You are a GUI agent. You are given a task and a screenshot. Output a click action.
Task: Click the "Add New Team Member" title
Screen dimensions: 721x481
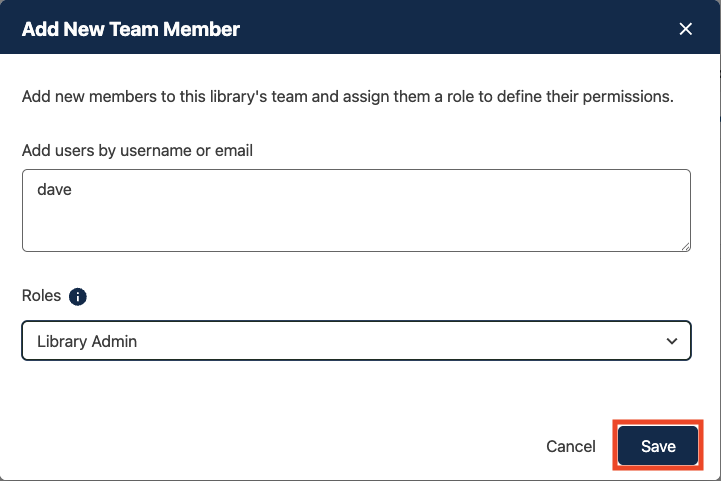point(131,29)
